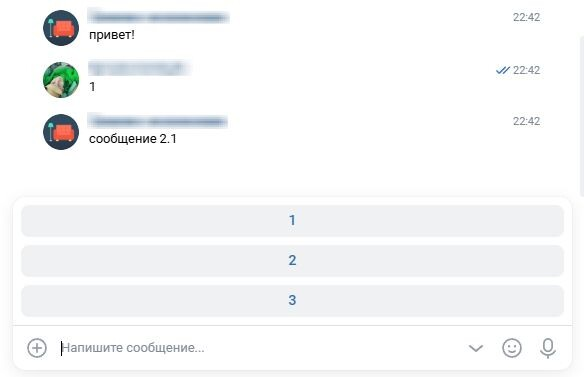Click sofa avatar beside 'сообщение 2.1'
The width and height of the screenshot is (584, 377).
[x=61, y=132]
